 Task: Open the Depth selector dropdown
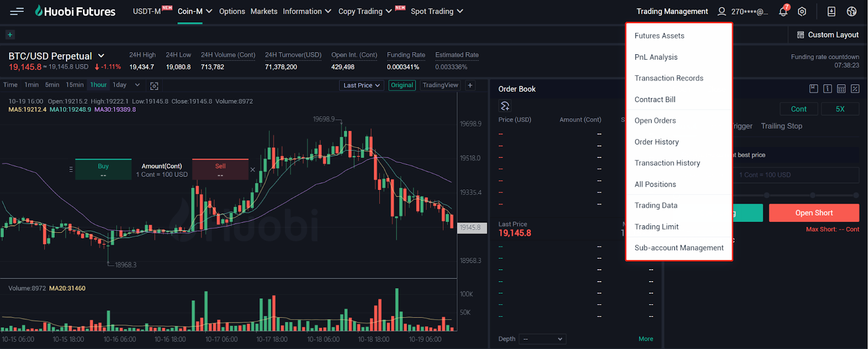point(542,339)
